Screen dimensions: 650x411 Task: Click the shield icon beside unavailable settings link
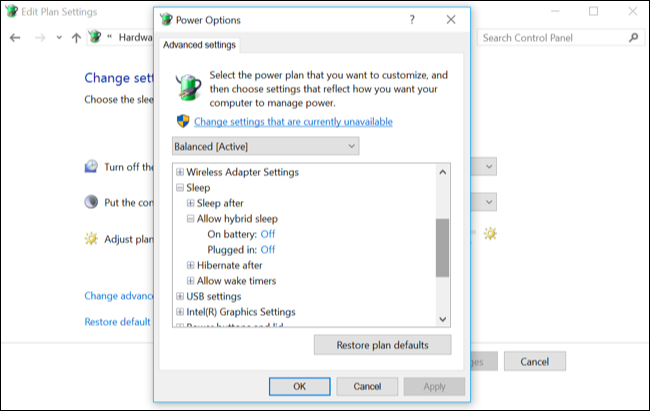tap(182, 121)
